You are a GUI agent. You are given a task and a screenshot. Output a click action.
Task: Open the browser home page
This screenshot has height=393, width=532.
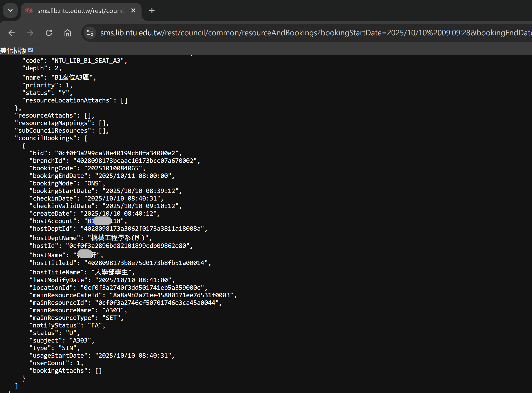pyautogui.click(x=68, y=33)
